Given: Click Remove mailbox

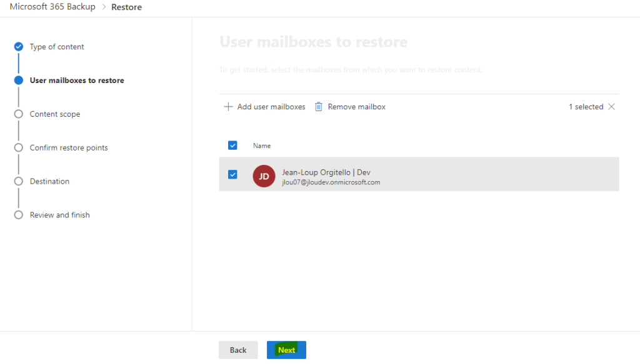Looking at the screenshot, I should point(350,107).
